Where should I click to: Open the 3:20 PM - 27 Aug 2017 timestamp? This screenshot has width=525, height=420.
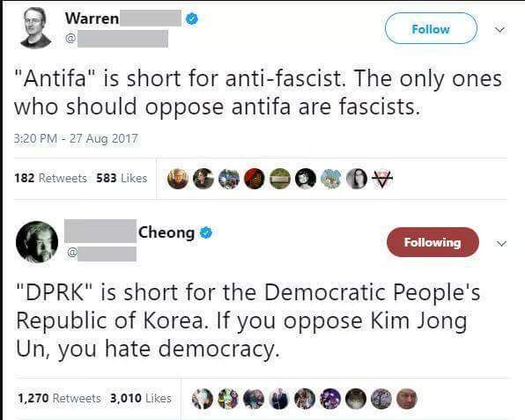click(x=76, y=138)
